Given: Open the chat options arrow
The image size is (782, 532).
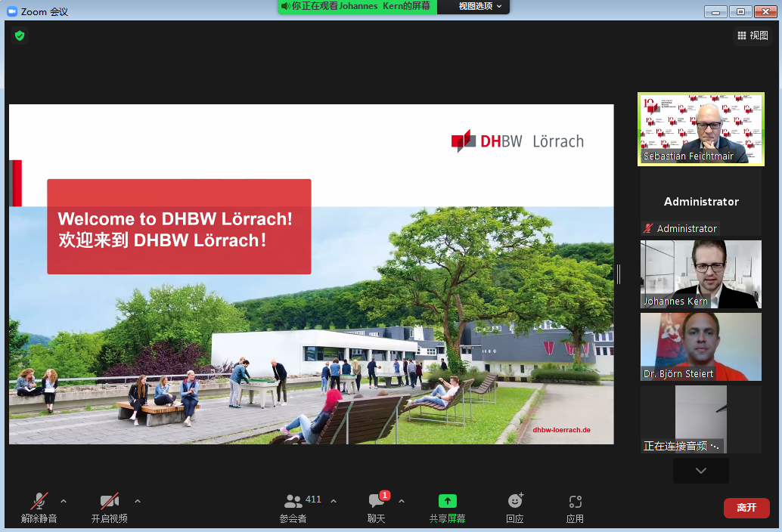Looking at the screenshot, I should tap(402, 500).
